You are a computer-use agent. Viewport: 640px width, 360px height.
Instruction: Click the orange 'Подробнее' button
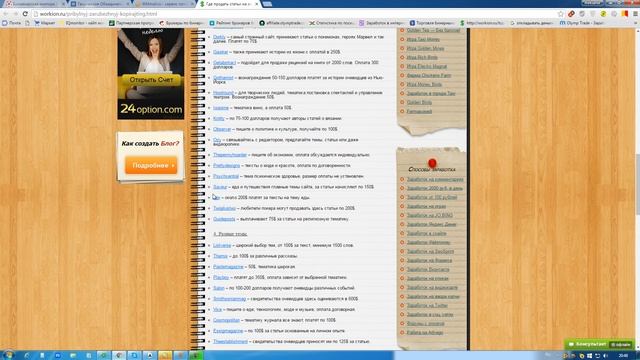pos(151,165)
